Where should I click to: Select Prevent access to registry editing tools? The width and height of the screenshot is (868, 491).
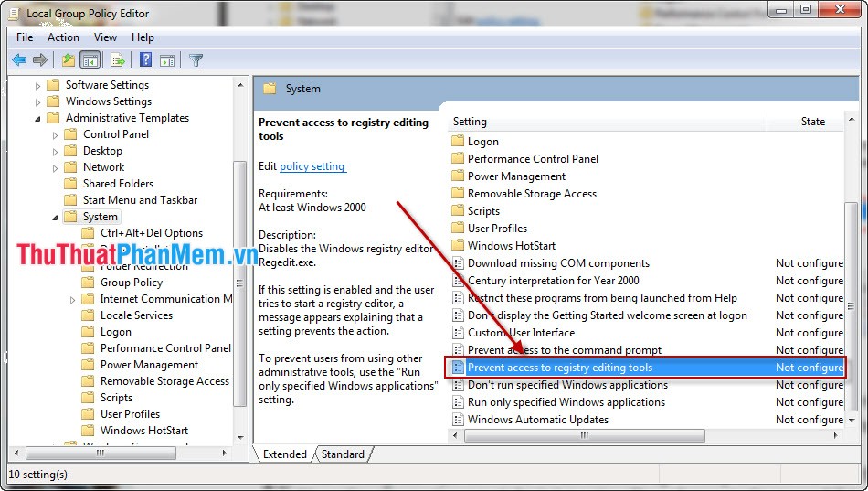click(x=645, y=367)
